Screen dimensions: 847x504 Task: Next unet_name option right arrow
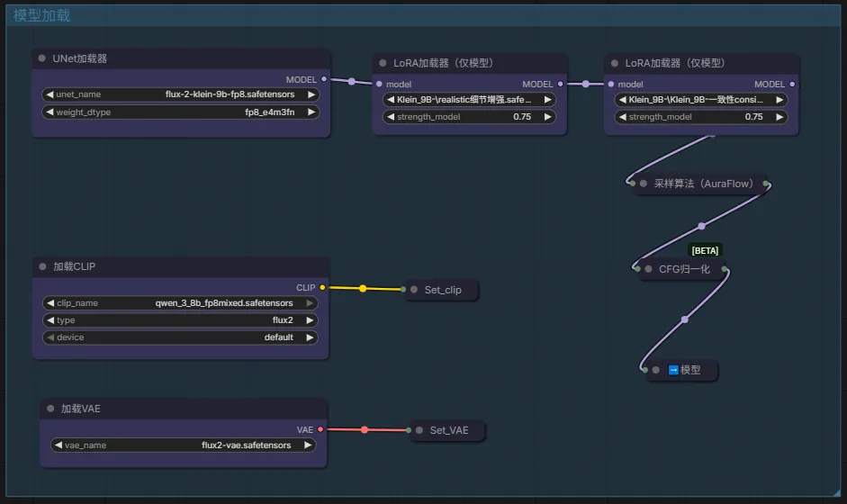point(311,94)
